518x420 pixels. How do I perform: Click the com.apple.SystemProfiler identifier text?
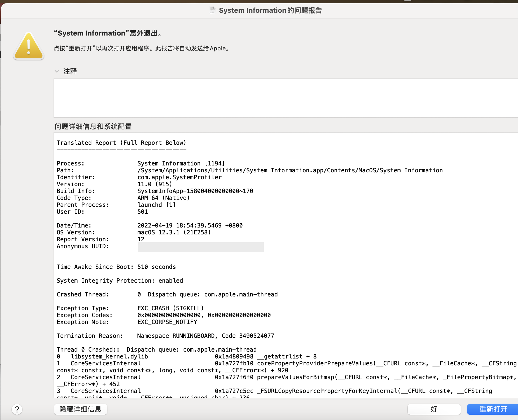179,177
